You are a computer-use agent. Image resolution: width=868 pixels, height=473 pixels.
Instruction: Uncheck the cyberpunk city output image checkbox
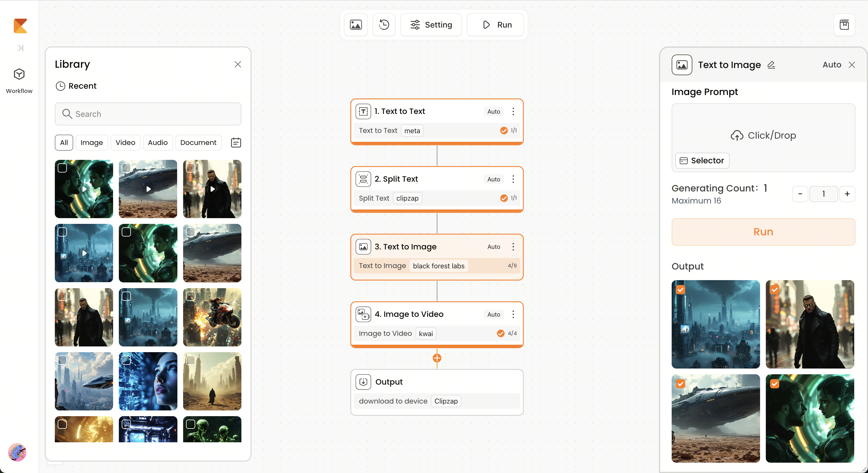(681, 290)
